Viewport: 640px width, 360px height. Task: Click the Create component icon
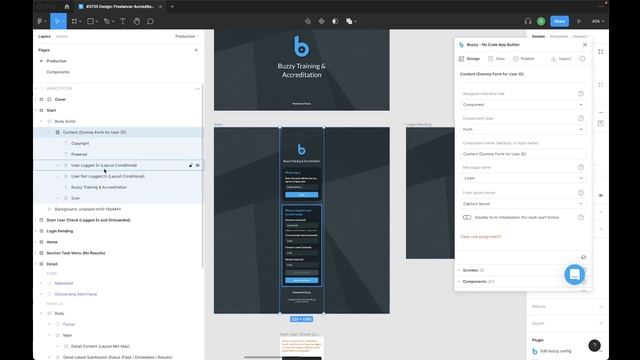click(x=322, y=21)
